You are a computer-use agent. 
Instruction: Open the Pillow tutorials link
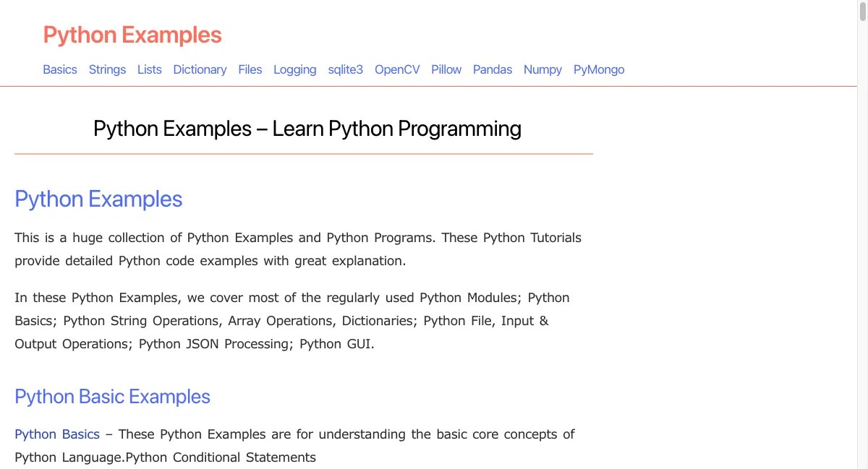click(x=446, y=69)
